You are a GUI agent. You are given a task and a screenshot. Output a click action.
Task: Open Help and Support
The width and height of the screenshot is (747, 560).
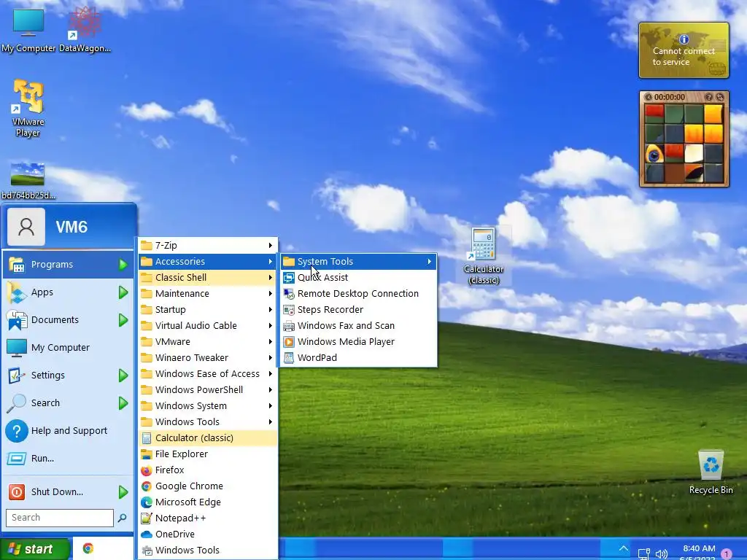tap(68, 430)
